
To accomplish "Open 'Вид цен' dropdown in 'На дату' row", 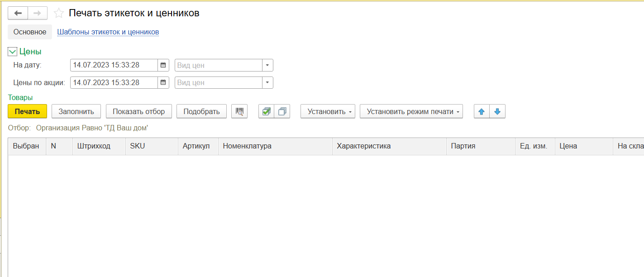I will click(x=267, y=65).
